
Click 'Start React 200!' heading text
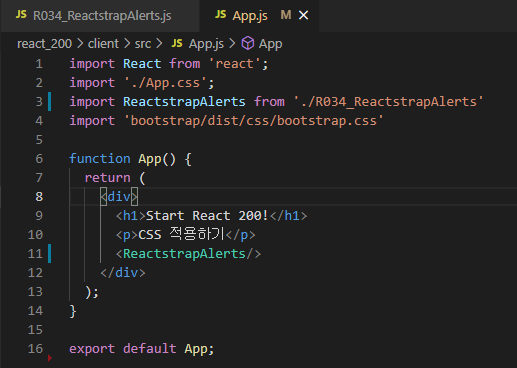[207, 216]
